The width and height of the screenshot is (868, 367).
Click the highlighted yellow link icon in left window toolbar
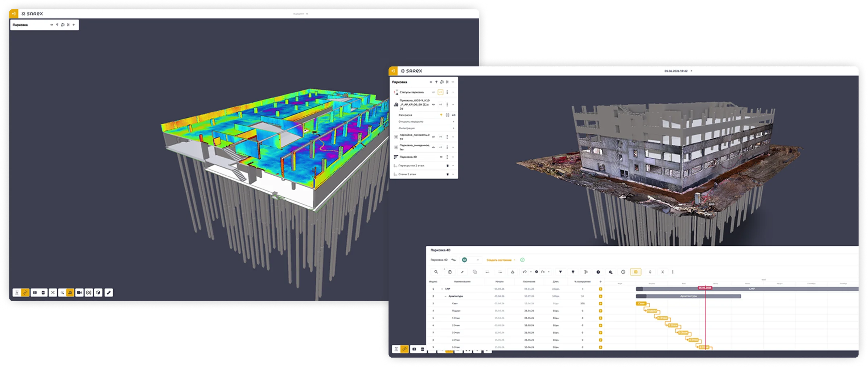coord(25,292)
